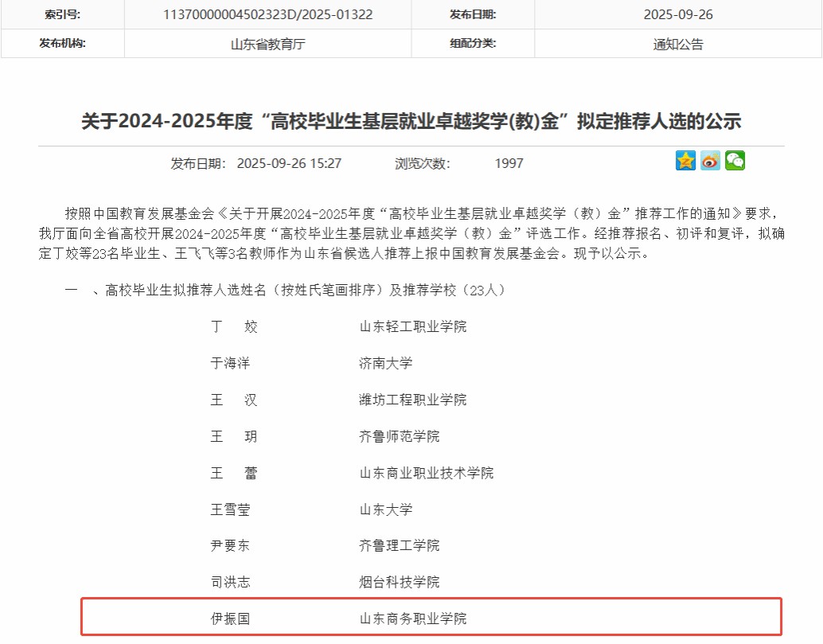
Task: Click the view count 1997
Action: 509,163
